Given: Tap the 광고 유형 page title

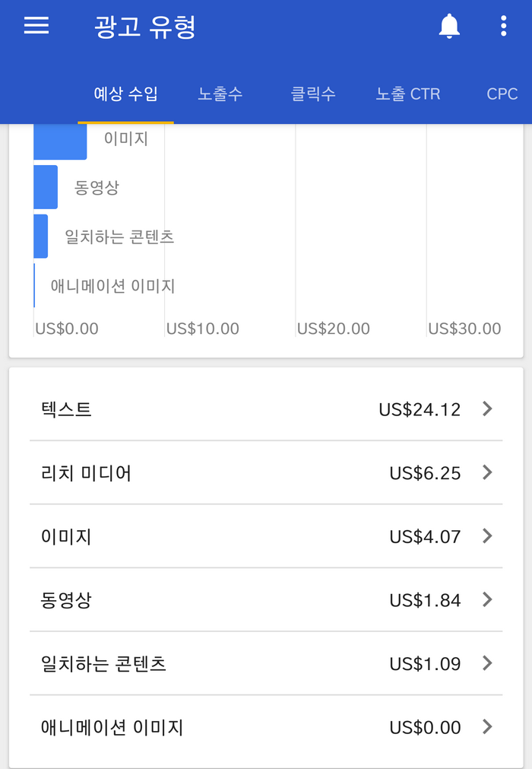Looking at the screenshot, I should (145, 27).
